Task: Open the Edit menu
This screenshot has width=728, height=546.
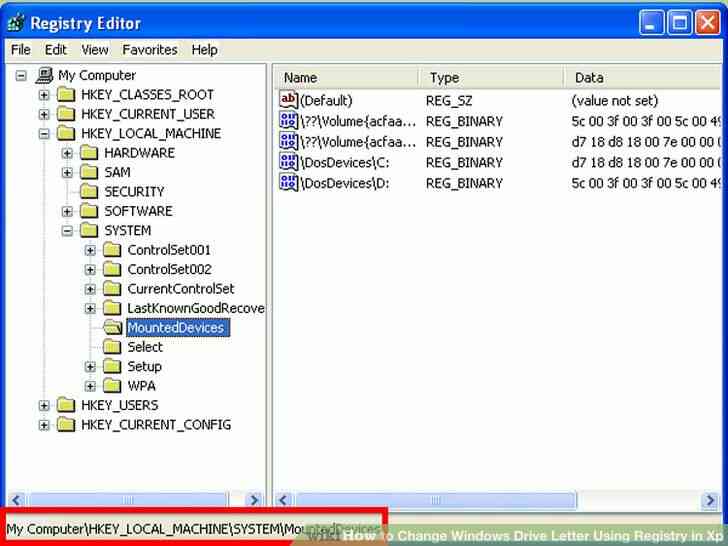Action: pyautogui.click(x=56, y=50)
